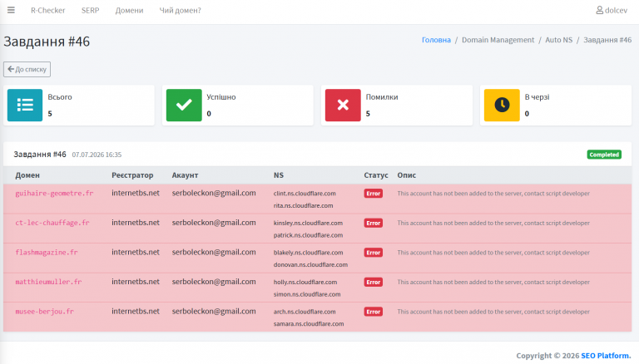Image resolution: width=639 pixels, height=364 pixels.
Task: Click the donovan.ns.cloudflare.com nameserver text
Action: click(x=310, y=264)
